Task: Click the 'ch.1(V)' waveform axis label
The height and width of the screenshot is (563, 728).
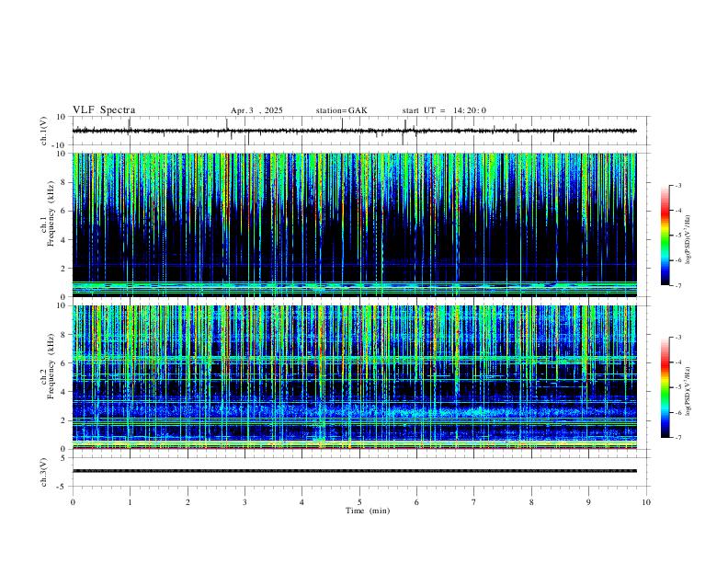Action: click(x=44, y=131)
